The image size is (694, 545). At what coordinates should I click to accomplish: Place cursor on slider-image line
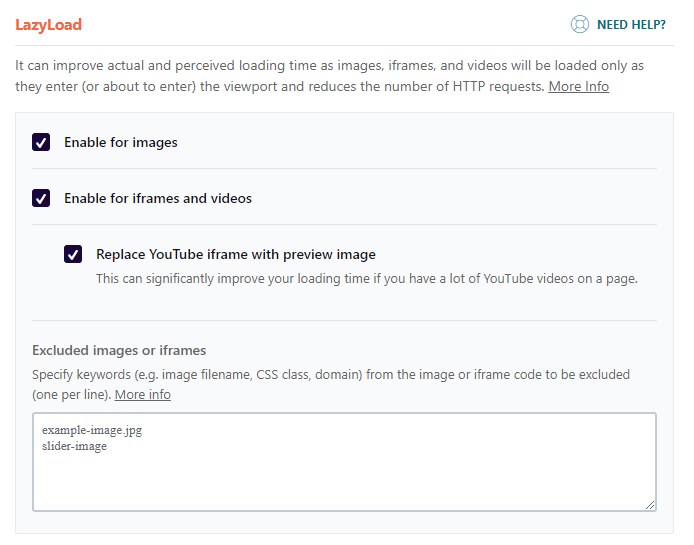pyautogui.click(x=74, y=446)
